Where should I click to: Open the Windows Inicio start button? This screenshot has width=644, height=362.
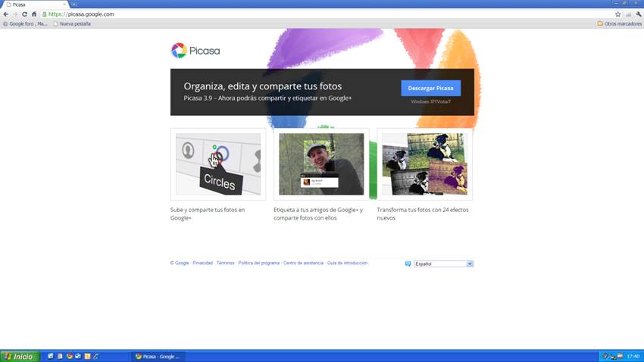(x=20, y=356)
